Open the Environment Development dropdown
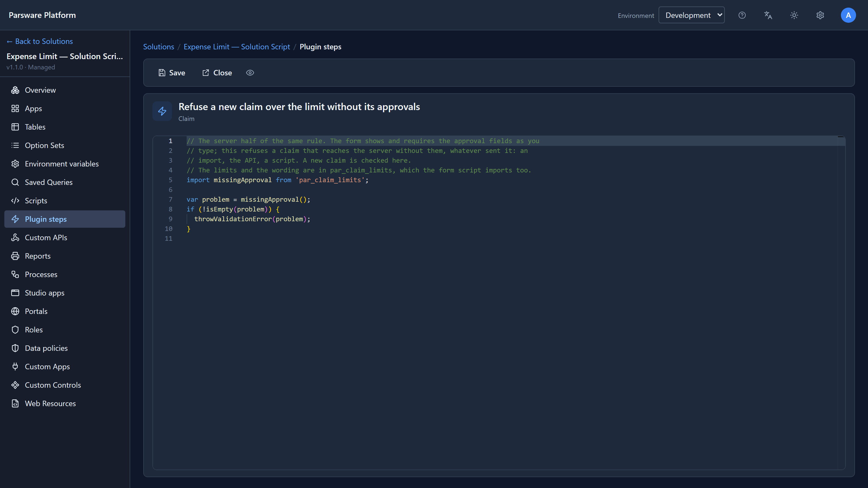 click(x=691, y=15)
